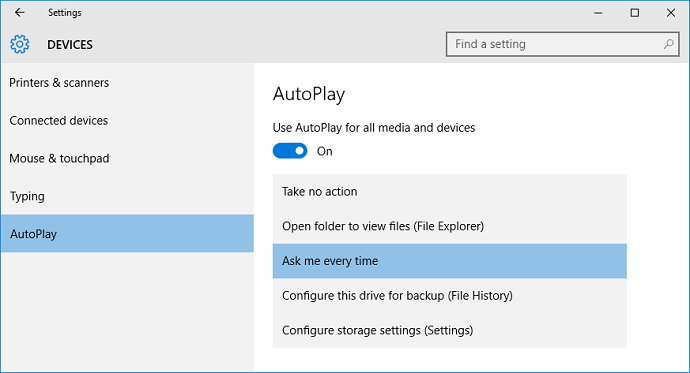Pick Configure storage settings option
The width and height of the screenshot is (690, 373).
pyautogui.click(x=450, y=330)
